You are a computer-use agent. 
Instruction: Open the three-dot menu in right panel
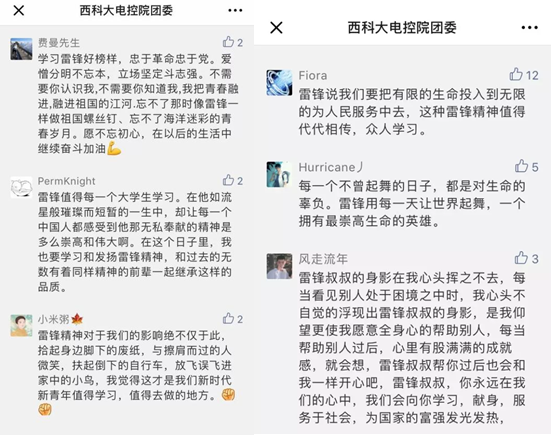pos(530,27)
